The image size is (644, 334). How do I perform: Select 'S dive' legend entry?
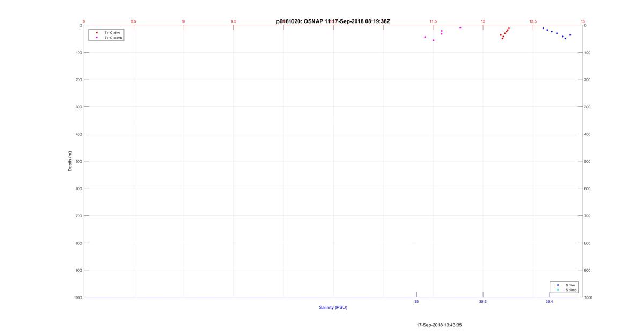tap(570, 285)
